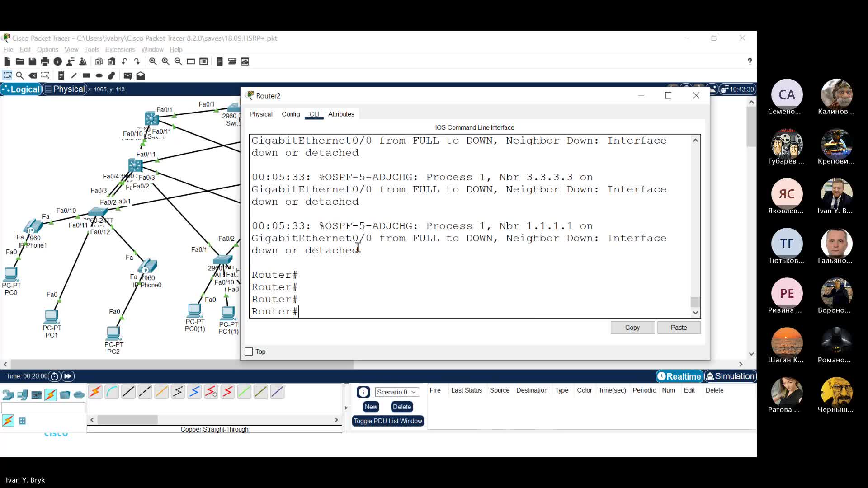The width and height of the screenshot is (868, 488).
Task: Click the Zoom In magnifier icon
Action: (x=153, y=61)
